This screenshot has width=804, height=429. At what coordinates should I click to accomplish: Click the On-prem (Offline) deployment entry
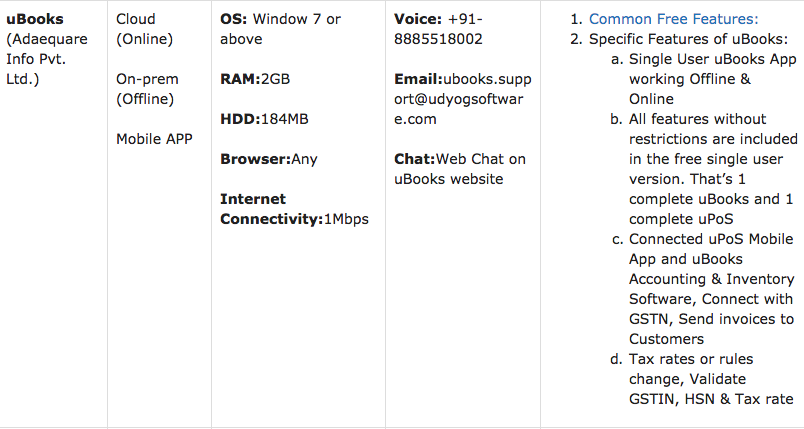[x=147, y=89]
